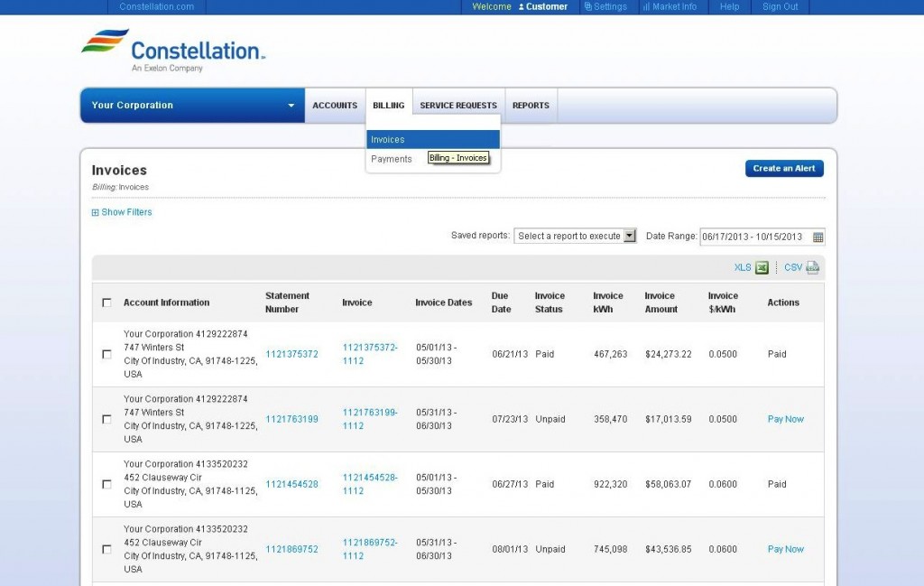Open Settings in the top bar
Viewport: 924px width, 586px height.
605,6
